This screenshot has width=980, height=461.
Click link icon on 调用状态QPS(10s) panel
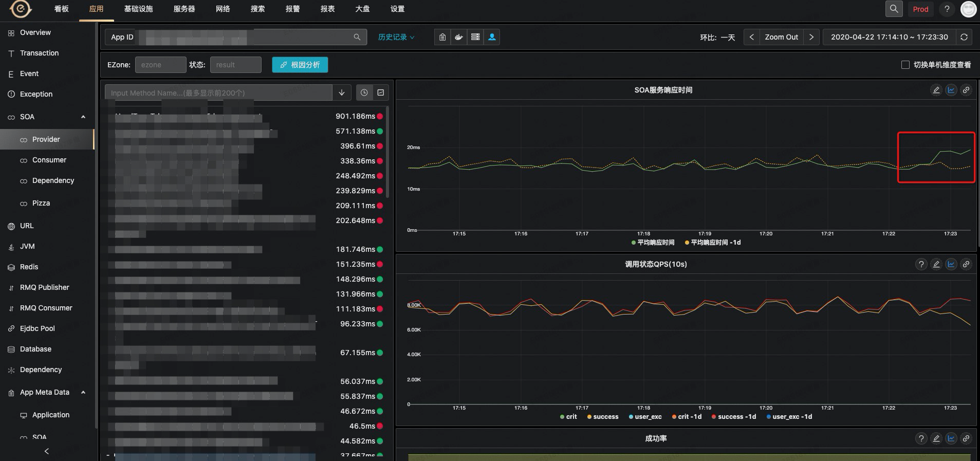[966, 264]
